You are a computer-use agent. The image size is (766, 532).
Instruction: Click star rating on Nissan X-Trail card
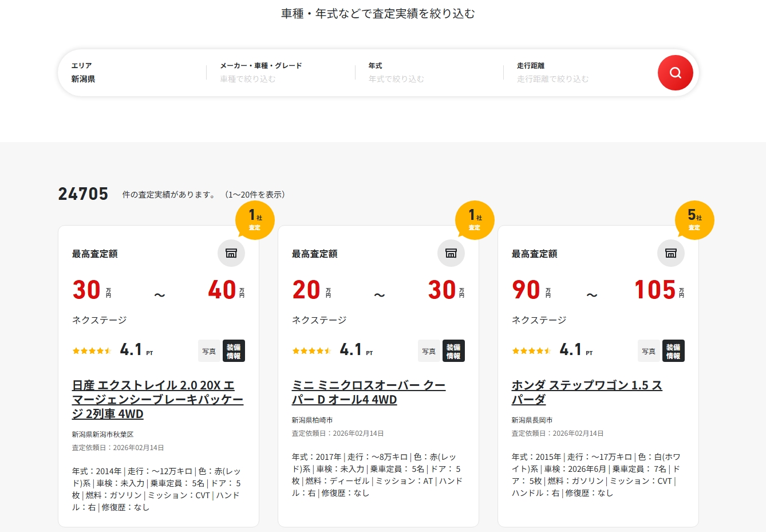click(92, 350)
